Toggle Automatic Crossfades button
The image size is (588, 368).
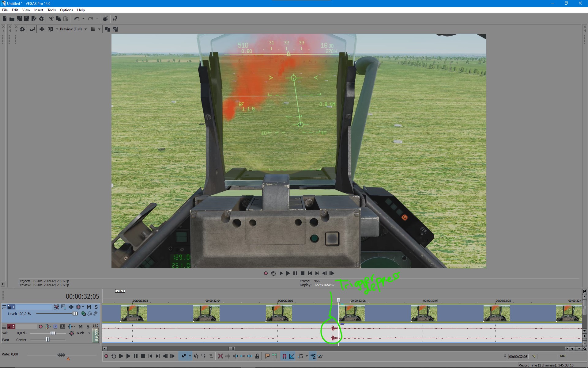tap(292, 356)
